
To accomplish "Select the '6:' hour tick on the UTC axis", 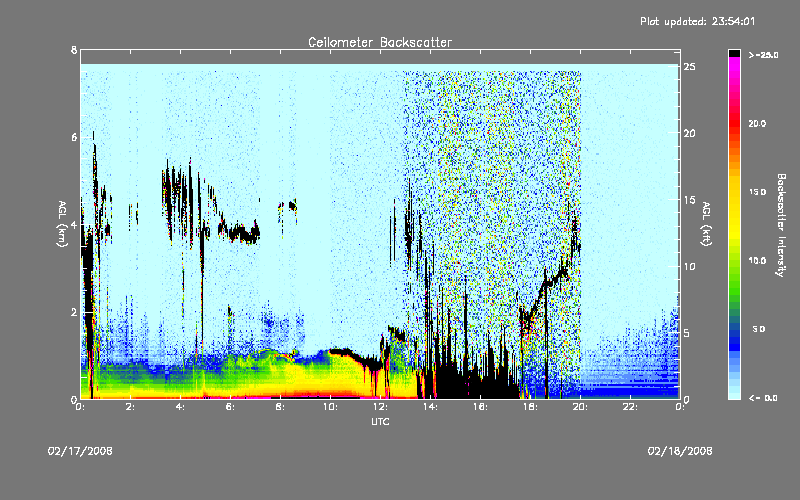I will (231, 407).
